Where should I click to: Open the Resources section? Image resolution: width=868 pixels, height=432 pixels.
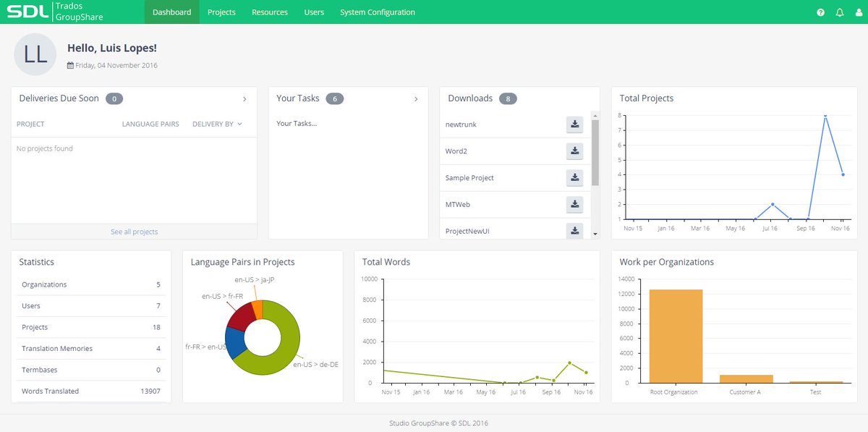[269, 12]
